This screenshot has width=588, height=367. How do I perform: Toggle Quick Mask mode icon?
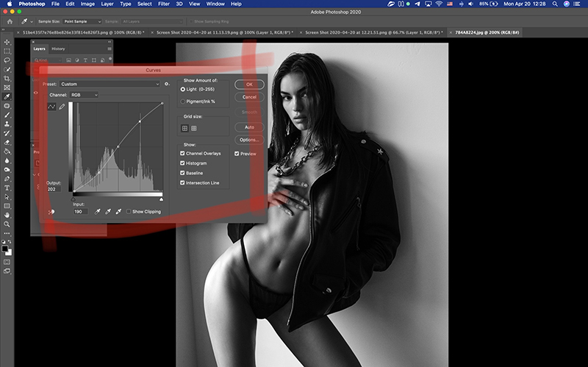click(x=7, y=262)
